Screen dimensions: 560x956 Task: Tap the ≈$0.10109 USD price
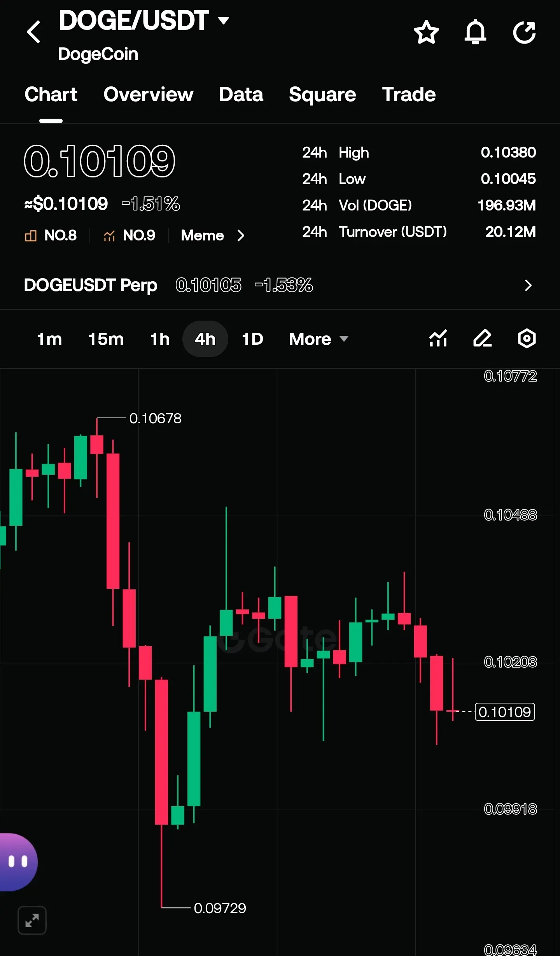click(x=66, y=204)
